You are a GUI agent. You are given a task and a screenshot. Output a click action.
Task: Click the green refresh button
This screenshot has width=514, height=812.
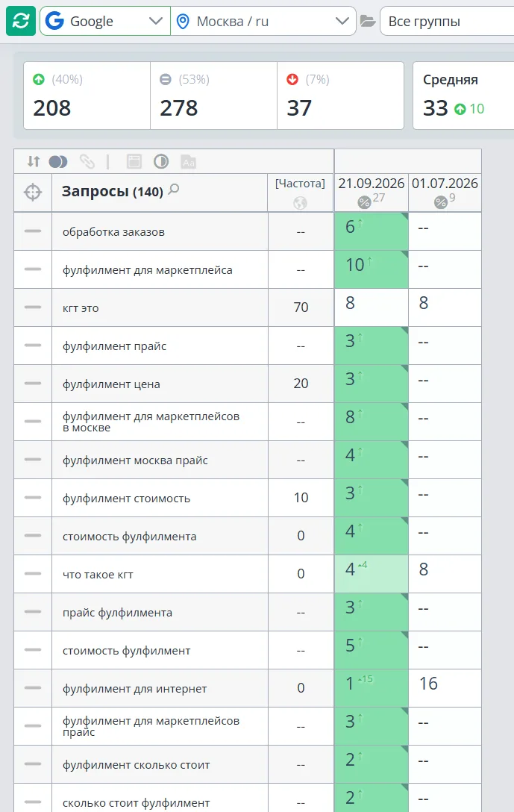pos(21,21)
